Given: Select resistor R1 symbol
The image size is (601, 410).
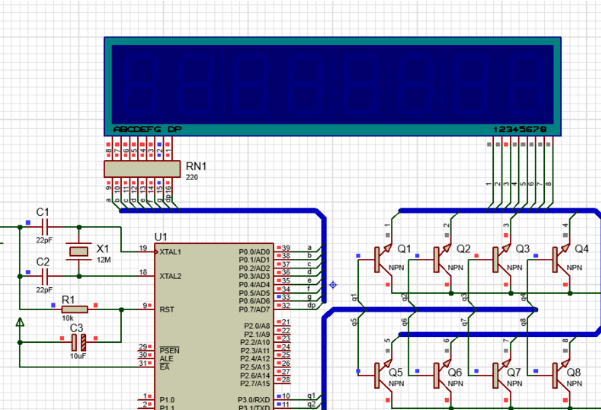Looking at the screenshot, I should pos(75,309).
